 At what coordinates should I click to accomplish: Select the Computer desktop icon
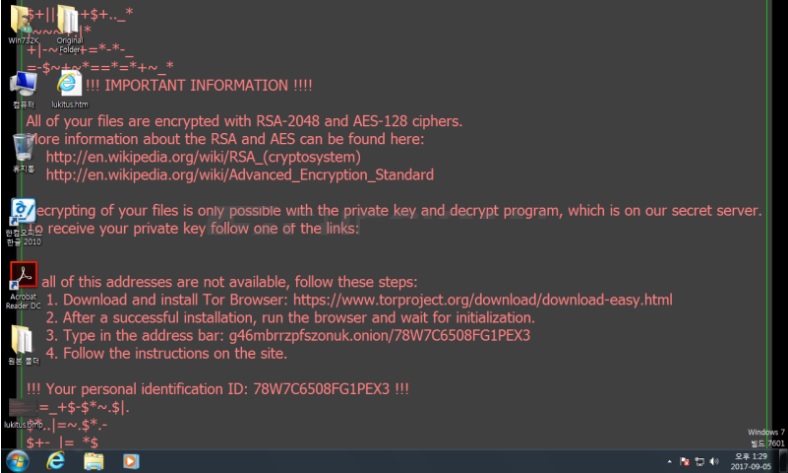[23, 89]
